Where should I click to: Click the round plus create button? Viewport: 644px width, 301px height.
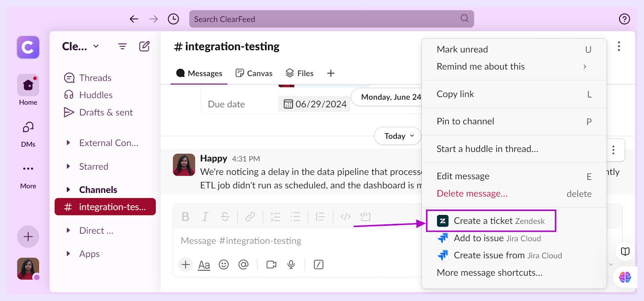(28, 237)
